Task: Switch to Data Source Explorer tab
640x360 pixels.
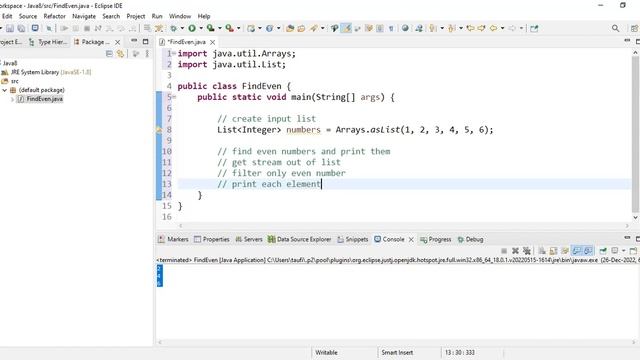Action: coord(299,239)
